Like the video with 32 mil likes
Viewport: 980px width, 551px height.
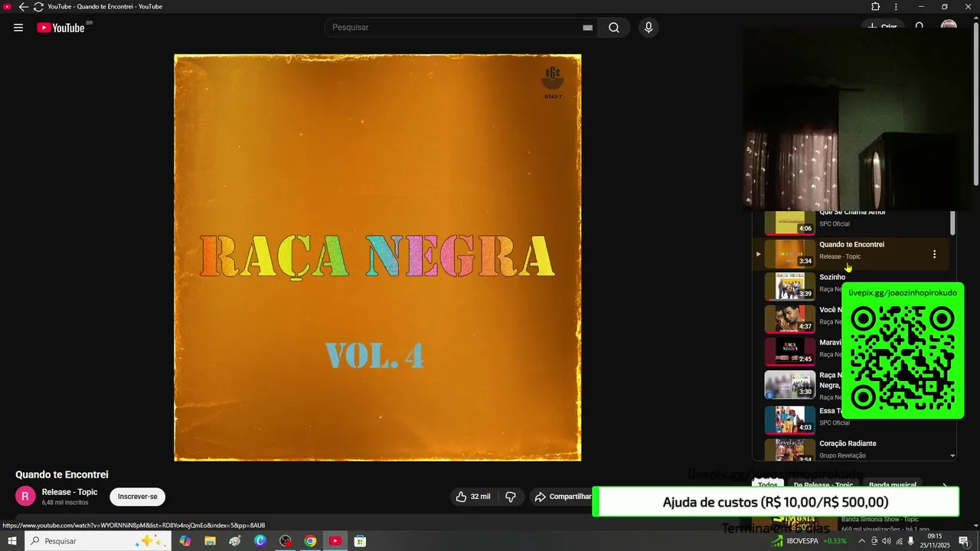(473, 497)
